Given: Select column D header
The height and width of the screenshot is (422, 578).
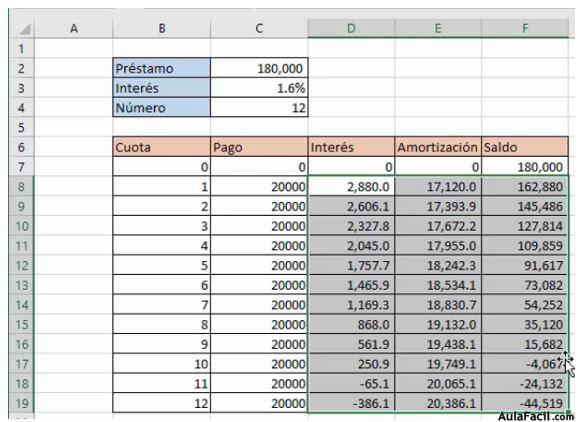Looking at the screenshot, I should (x=351, y=28).
